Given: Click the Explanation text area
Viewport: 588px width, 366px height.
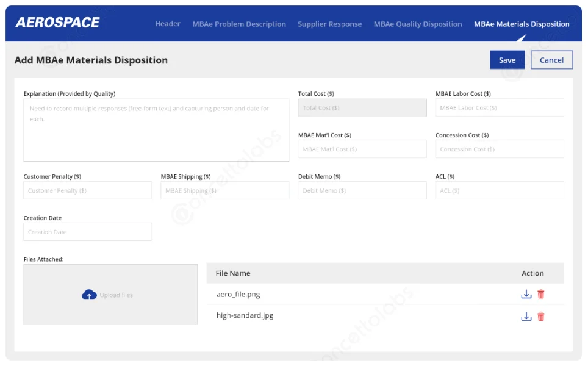Looking at the screenshot, I should point(156,128).
